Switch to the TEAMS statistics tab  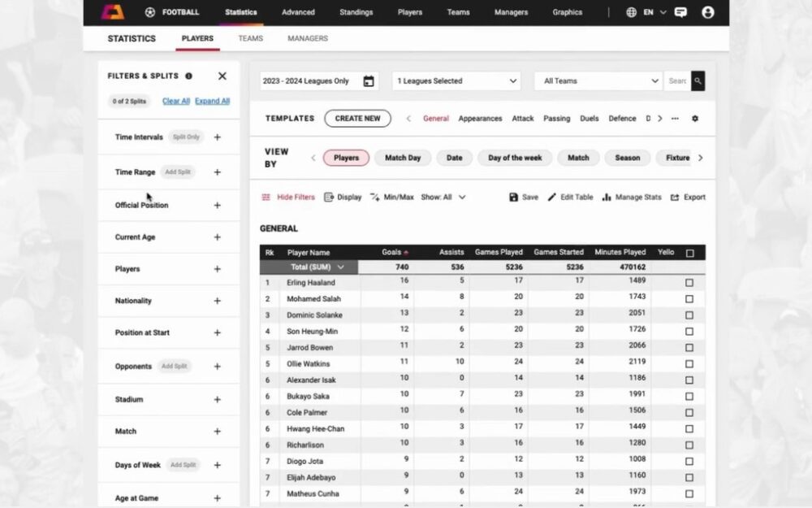click(x=250, y=38)
